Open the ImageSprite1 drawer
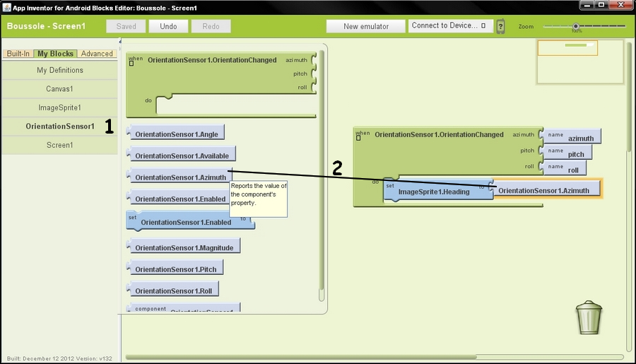The height and width of the screenshot is (364, 636). pyautogui.click(x=59, y=107)
